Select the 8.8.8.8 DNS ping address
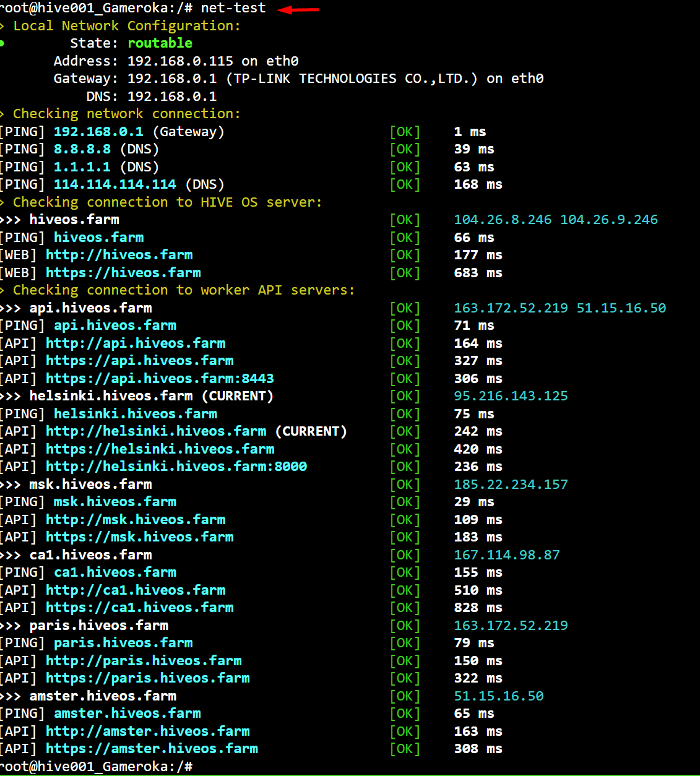This screenshot has width=700, height=776. coord(82,149)
